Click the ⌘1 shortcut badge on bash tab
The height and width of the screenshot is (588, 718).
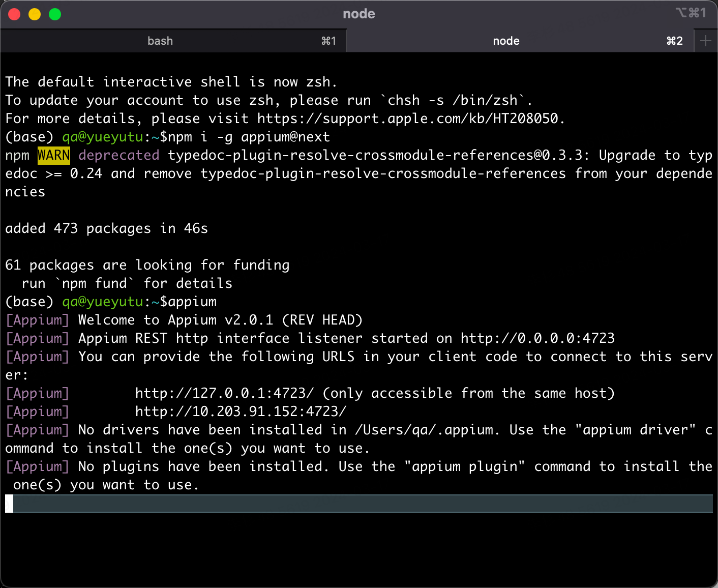(329, 41)
